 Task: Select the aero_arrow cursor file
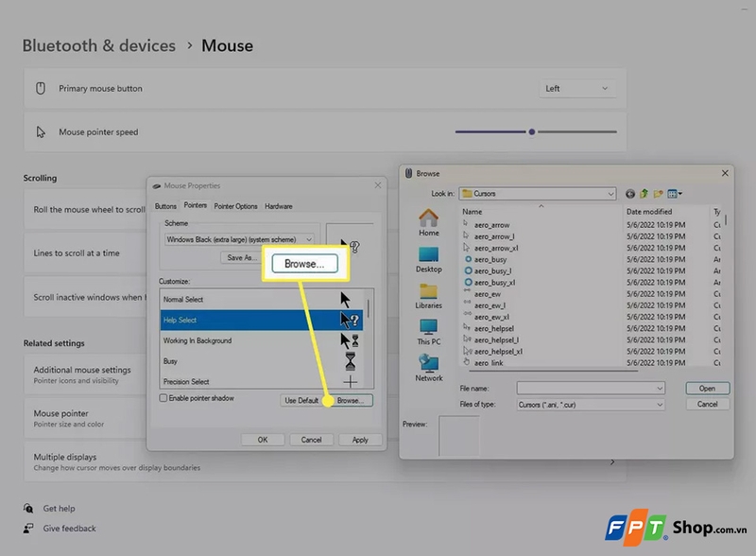click(x=491, y=225)
